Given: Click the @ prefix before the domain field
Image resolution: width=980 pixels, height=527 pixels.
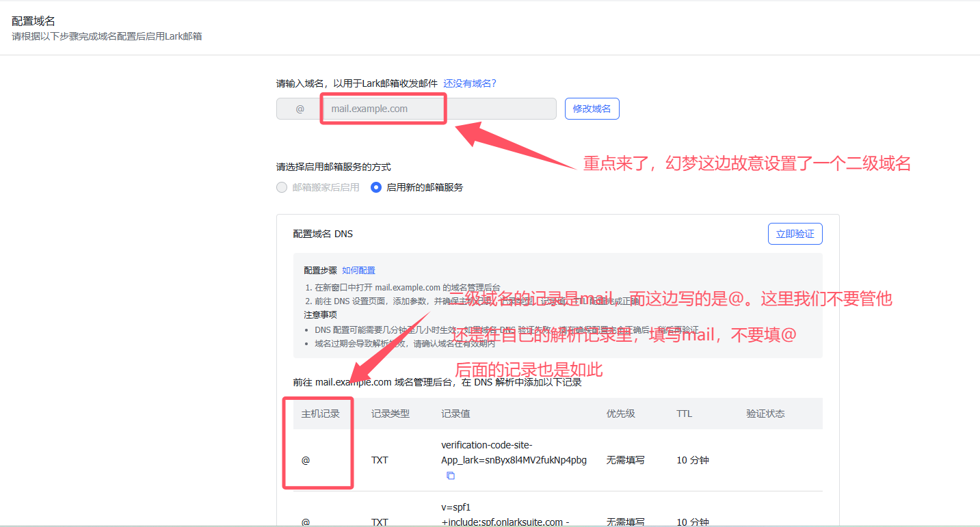Looking at the screenshot, I should tap(300, 109).
